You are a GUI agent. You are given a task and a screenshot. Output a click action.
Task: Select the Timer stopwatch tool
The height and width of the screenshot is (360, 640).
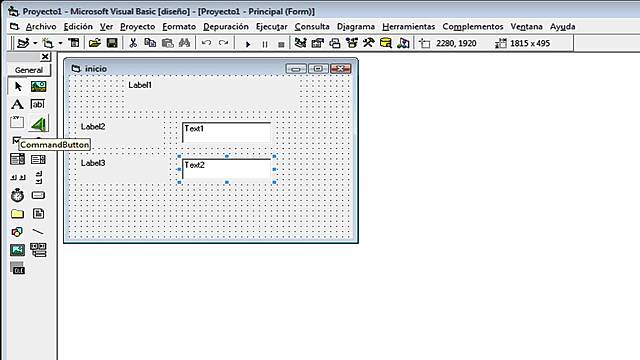click(x=17, y=195)
